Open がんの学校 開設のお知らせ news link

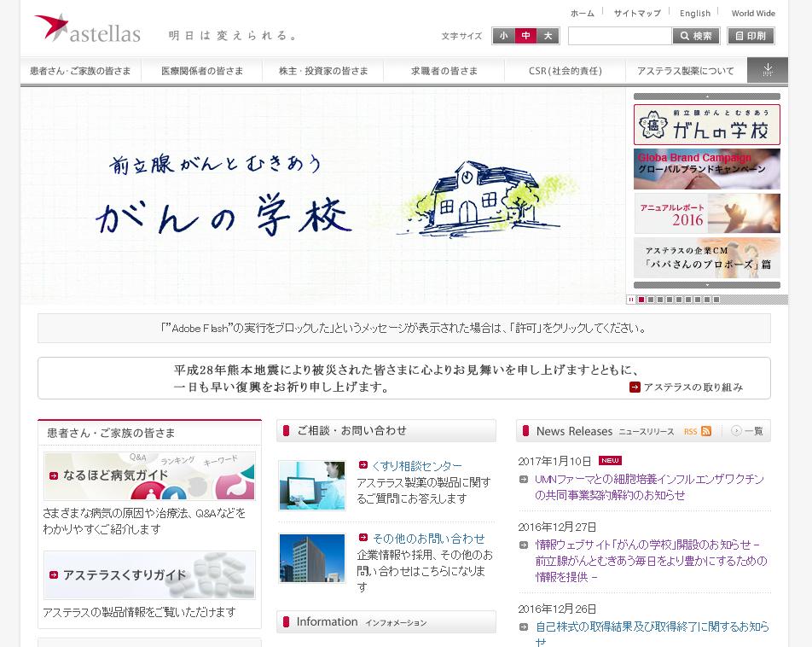[x=651, y=561]
